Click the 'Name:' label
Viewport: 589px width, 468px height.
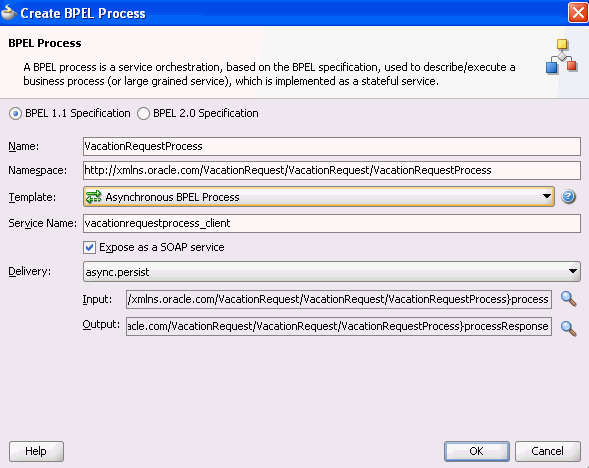[24, 146]
